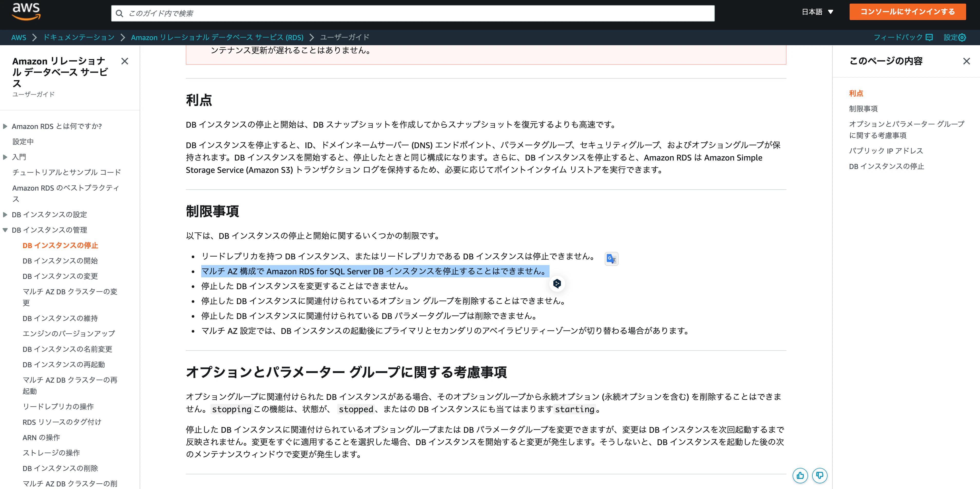Open マルチ AZ DB クラスターの再起動 page
Viewport: 980px width, 489px height.
pos(70,385)
